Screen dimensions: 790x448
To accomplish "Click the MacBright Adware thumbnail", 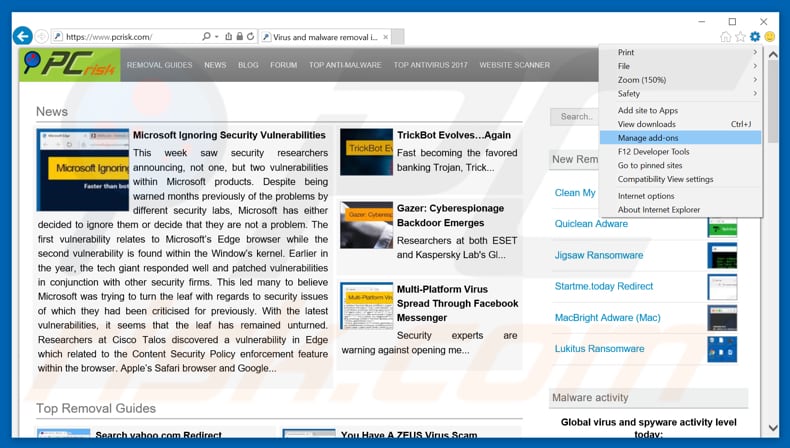I will tap(722, 318).
